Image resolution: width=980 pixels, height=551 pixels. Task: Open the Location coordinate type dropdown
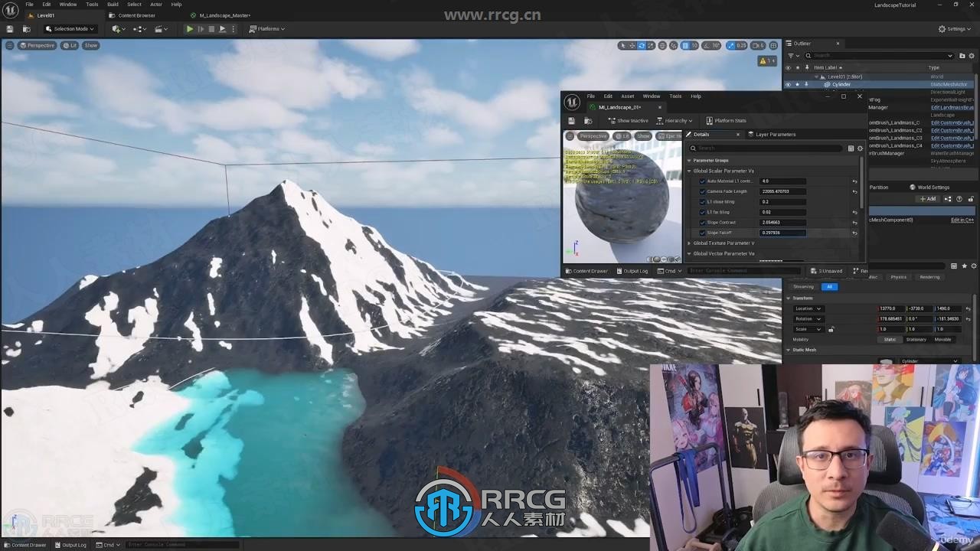coord(808,308)
